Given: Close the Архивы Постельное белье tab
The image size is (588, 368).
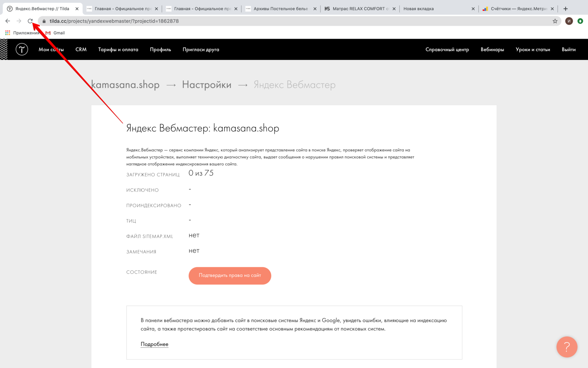Looking at the screenshot, I should (x=315, y=9).
